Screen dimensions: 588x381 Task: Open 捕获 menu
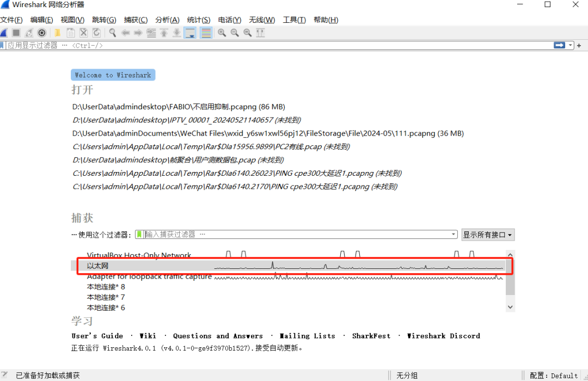click(136, 20)
